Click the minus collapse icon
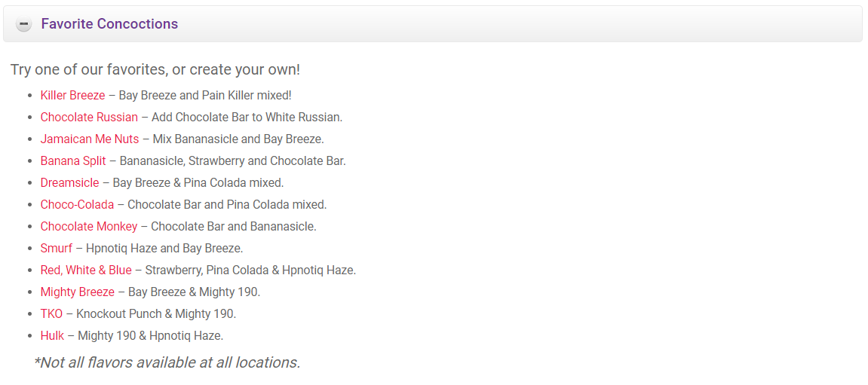 24,24
